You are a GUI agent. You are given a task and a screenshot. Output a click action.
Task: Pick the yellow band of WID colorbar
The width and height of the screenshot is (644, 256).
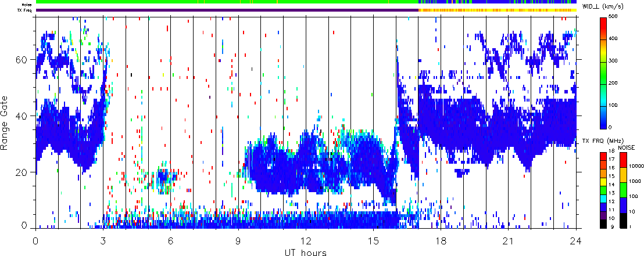pos(603,52)
